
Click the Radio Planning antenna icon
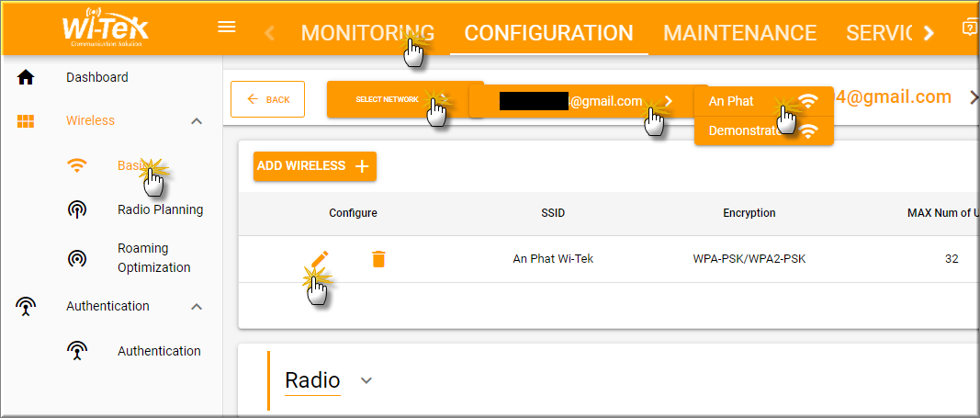pos(77,210)
